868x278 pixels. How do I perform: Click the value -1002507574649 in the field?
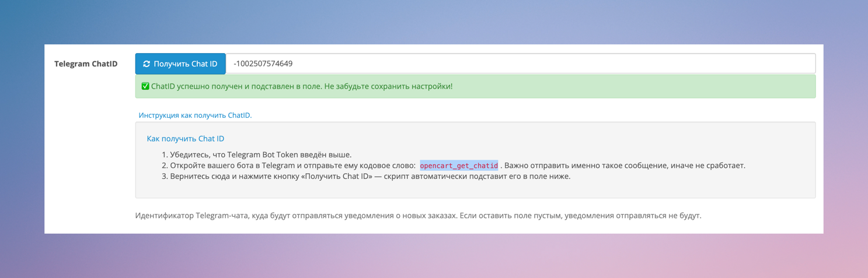coord(263,64)
